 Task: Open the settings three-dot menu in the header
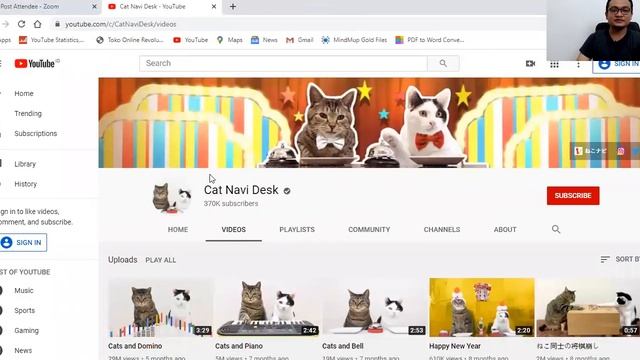[x=578, y=64]
